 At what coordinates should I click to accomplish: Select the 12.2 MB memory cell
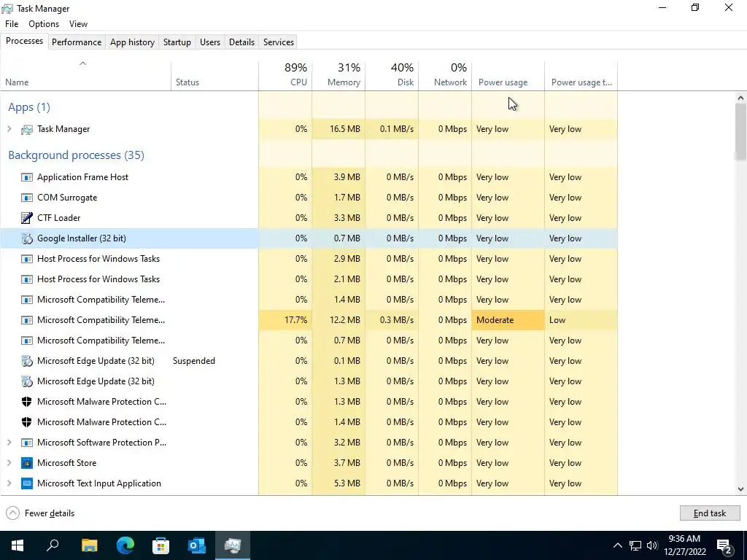tap(338, 320)
